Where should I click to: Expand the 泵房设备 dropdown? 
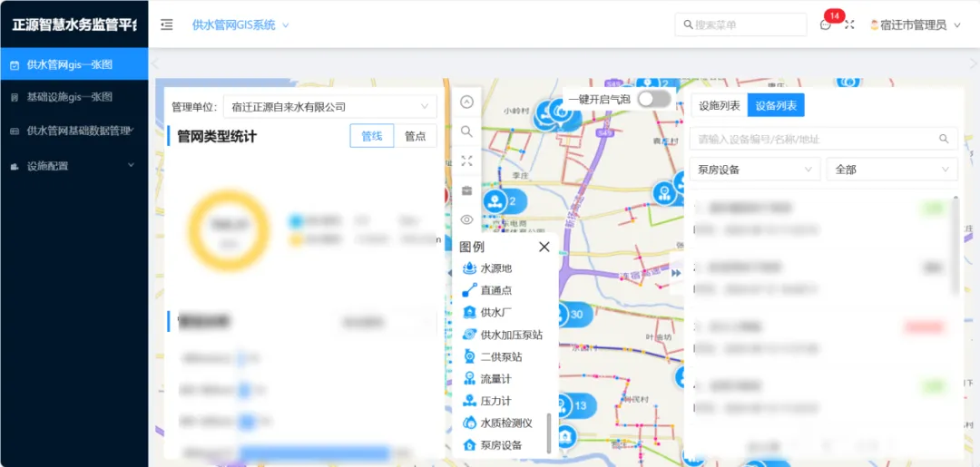point(755,170)
